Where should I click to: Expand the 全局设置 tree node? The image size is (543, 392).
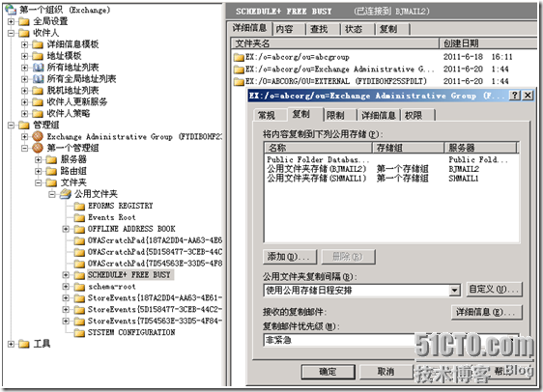tap(11, 22)
